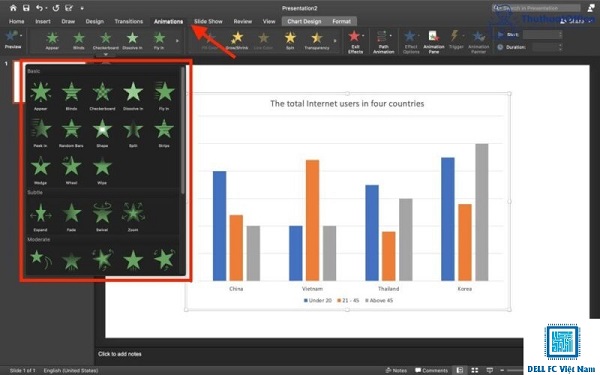The width and height of the screenshot is (600, 375).
Task: Choose the Split entrance effect
Action: (x=133, y=132)
